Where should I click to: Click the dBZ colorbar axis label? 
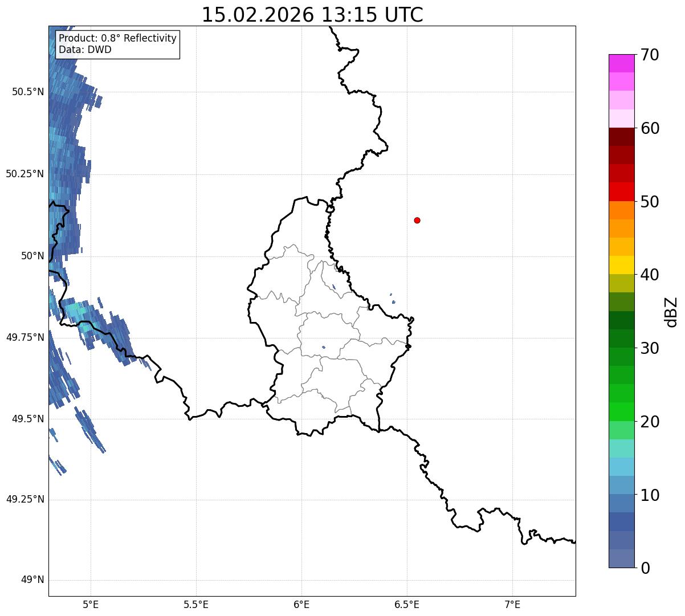pyautogui.click(x=671, y=312)
